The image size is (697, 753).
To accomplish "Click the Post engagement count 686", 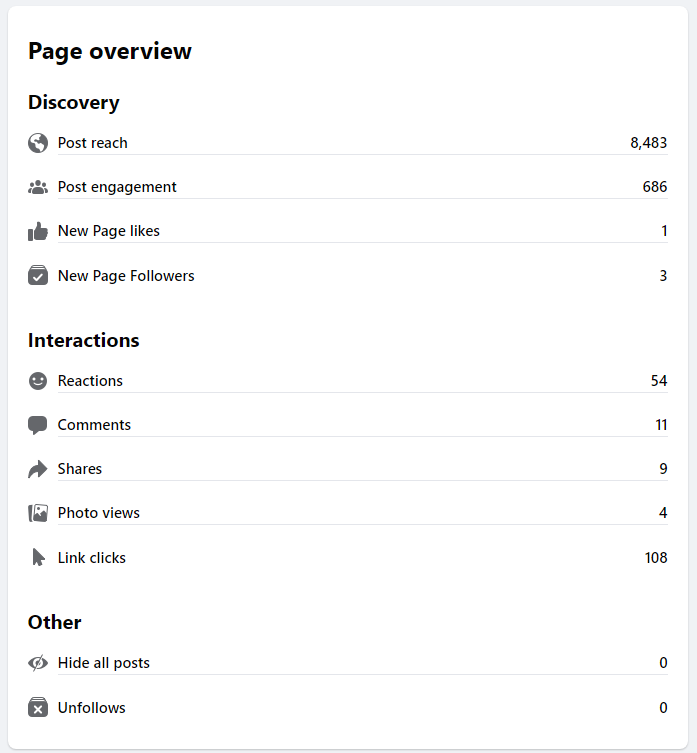I will (x=654, y=187).
